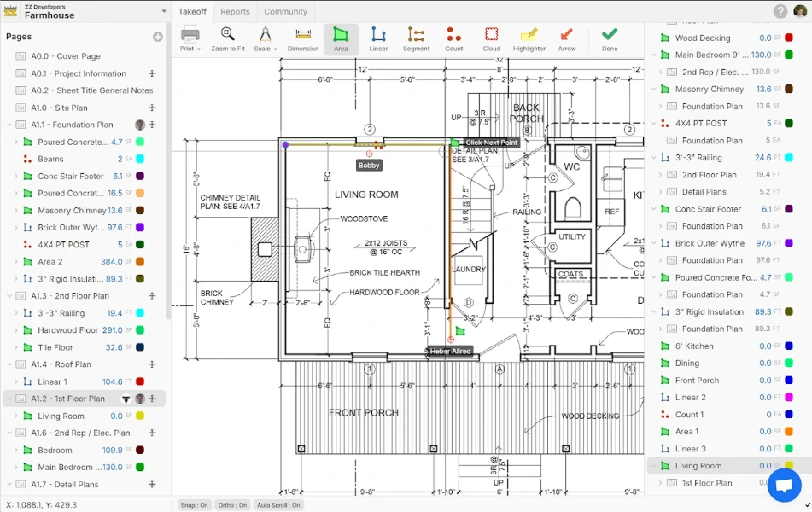Select the Scale tool
Image resolution: width=812 pixels, height=512 pixels.
[266, 40]
